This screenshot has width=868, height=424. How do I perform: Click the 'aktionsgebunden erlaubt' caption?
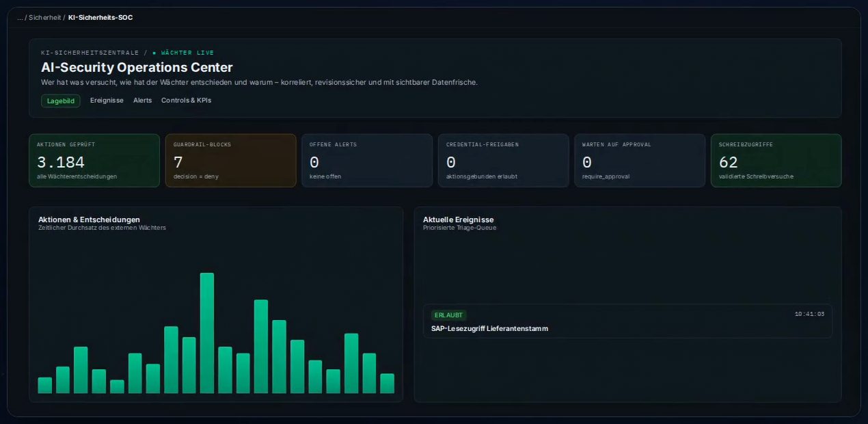tap(481, 176)
